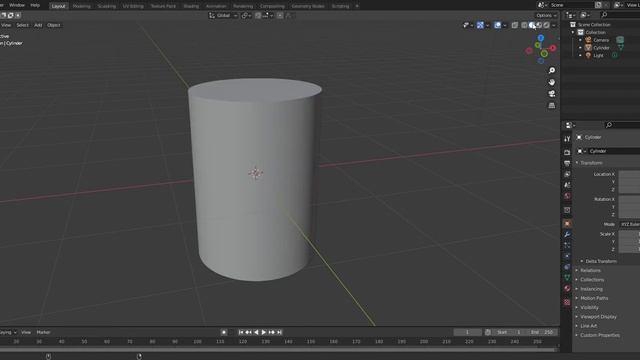Click the outliner search field
Image resolution: width=640 pixels, height=360 pixels.
(620, 15)
